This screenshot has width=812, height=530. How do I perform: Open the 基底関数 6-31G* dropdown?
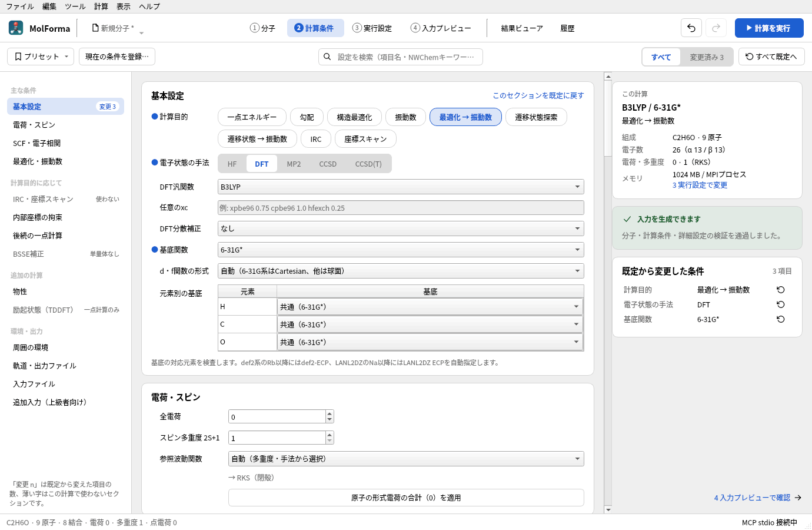click(401, 250)
